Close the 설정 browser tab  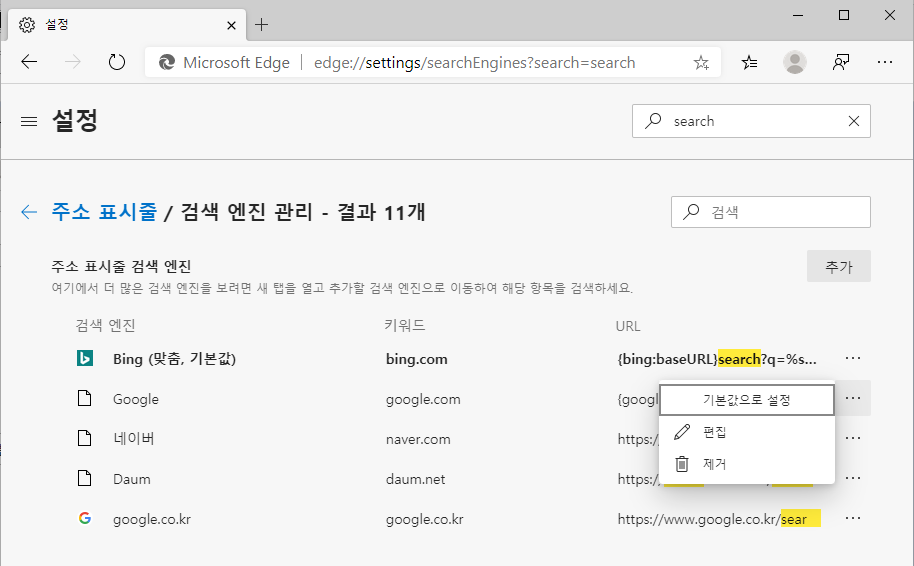pyautogui.click(x=231, y=25)
